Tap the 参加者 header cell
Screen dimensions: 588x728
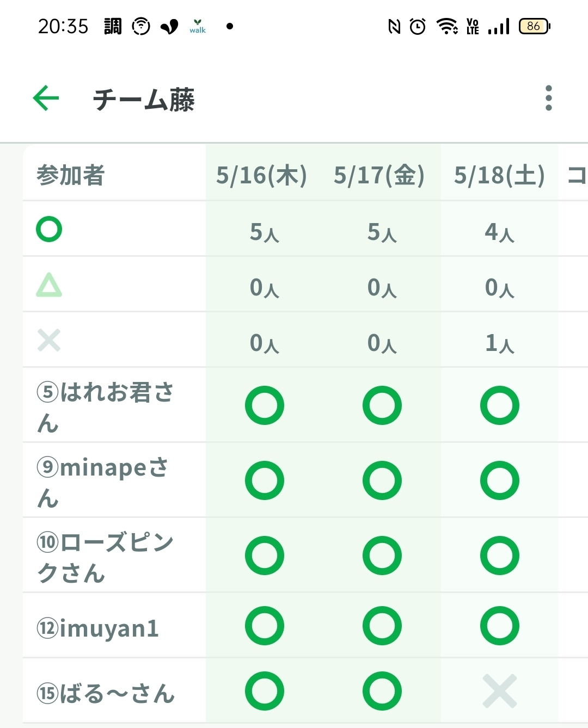coord(71,175)
